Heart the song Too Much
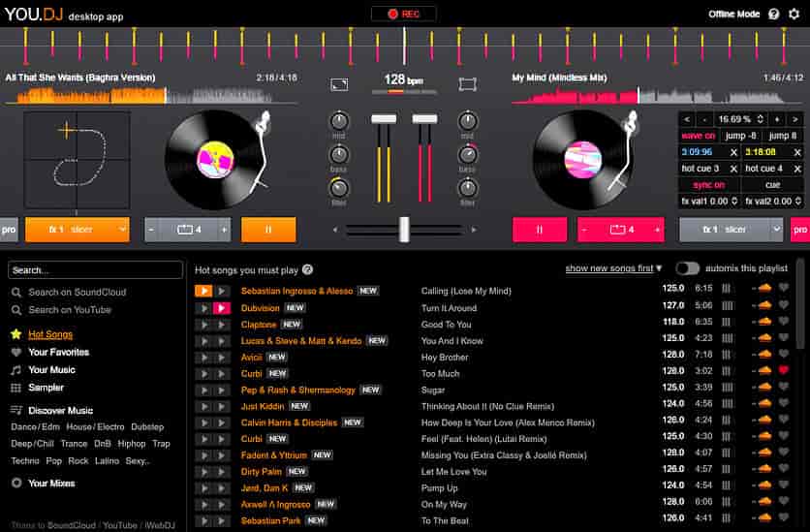Viewport: 810px width, 532px height. tap(784, 373)
